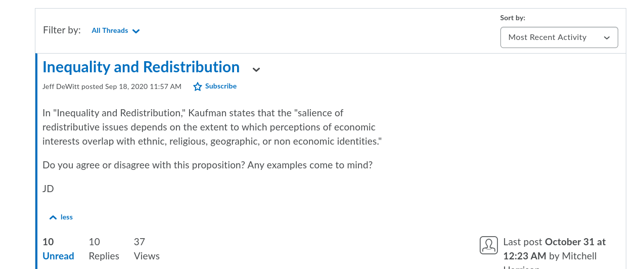644x269 pixels.
Task: Open the Most Recent Activity sort dropdown
Action: click(x=559, y=37)
